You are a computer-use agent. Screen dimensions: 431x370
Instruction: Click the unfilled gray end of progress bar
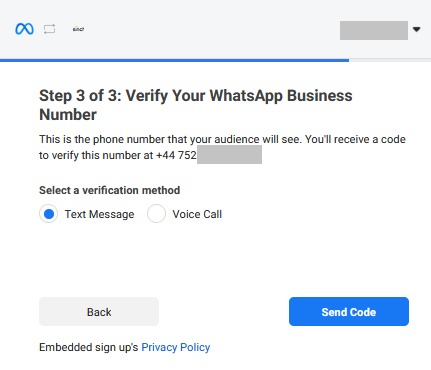coord(390,60)
